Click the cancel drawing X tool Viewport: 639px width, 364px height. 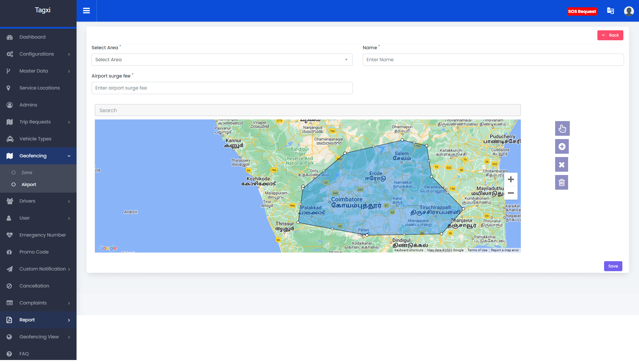coord(561,164)
